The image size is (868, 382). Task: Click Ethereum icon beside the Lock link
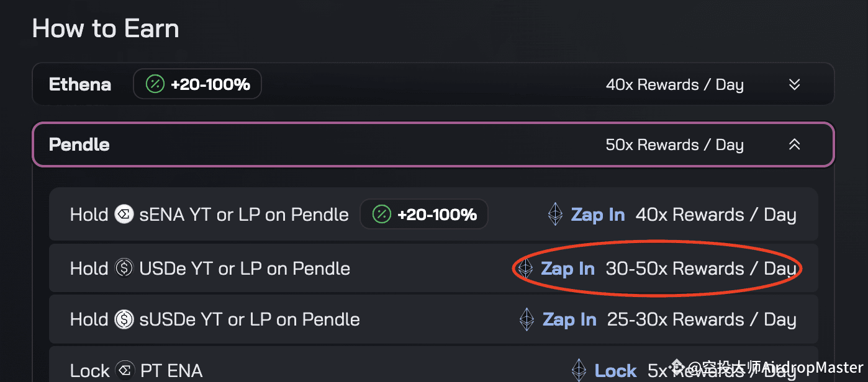[579, 370]
